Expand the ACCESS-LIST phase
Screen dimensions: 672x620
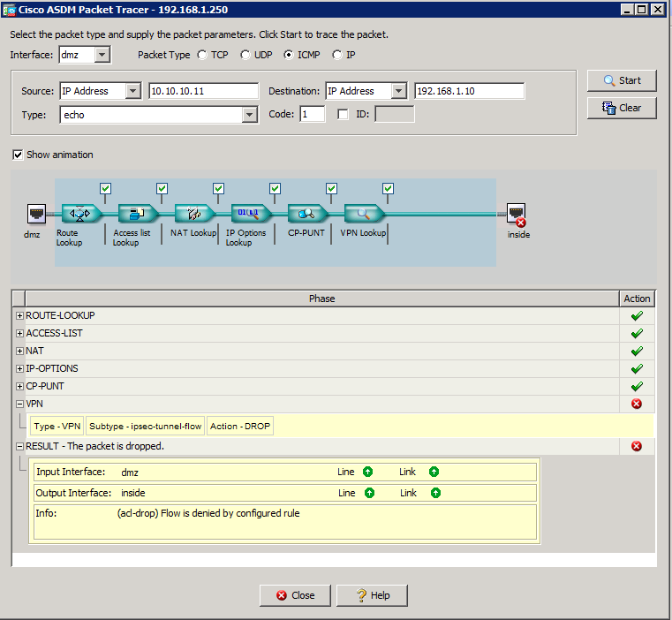click(19, 333)
